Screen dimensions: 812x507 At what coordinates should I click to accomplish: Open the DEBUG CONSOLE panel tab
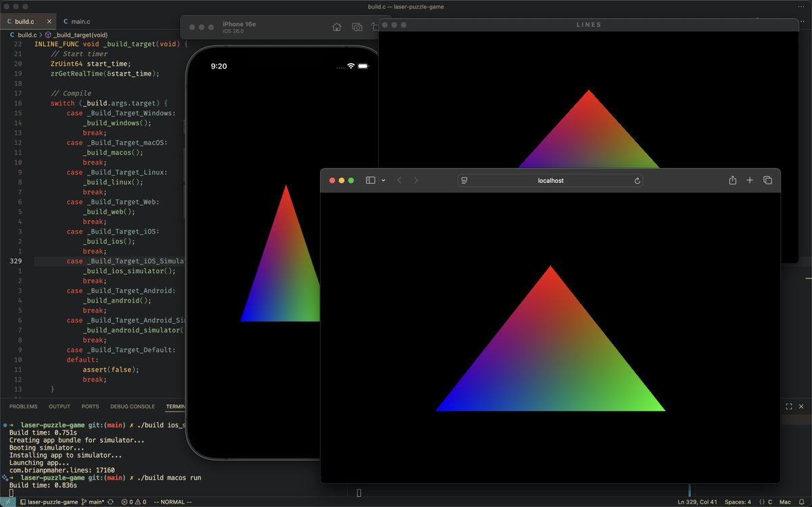click(131, 406)
